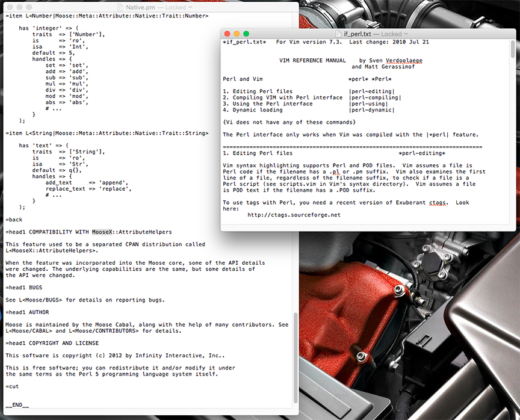520x420 pixels.
Task: Click the '=head1 AUTHOR' line in Native.pm
Action: [27, 312]
